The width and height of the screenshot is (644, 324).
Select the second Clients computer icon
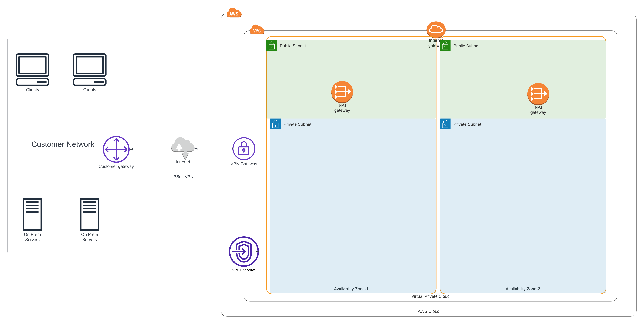coord(90,70)
